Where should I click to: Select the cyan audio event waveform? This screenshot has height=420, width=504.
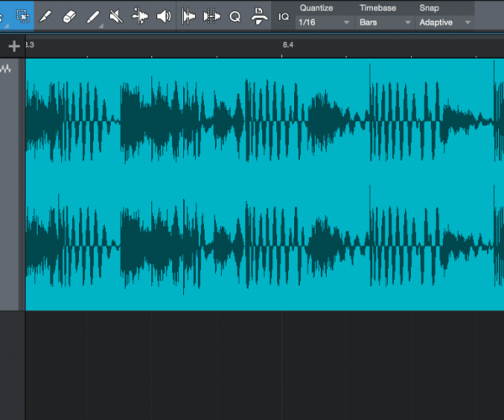(x=265, y=185)
